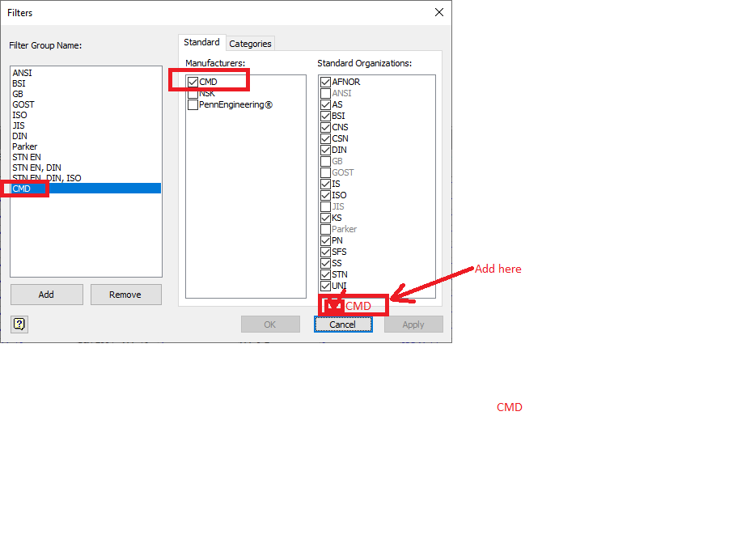Disable the BSI standard organization
This screenshot has height=560, width=741.
point(324,116)
